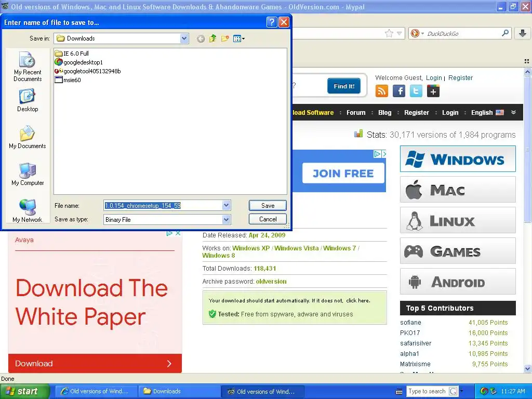The image size is (532, 399).
Task: Select the googletool405132948b file
Action: [x=87, y=71]
